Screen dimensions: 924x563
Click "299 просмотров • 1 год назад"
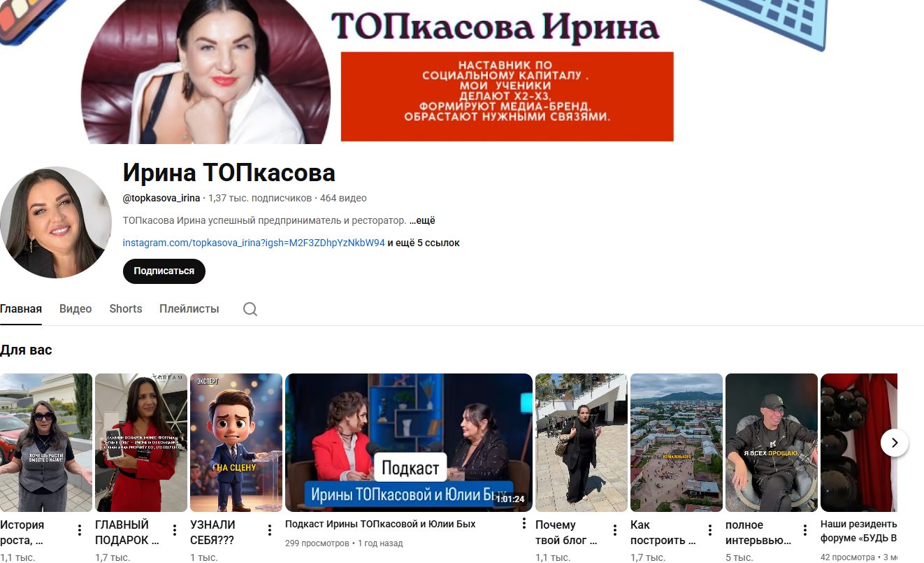point(344,543)
